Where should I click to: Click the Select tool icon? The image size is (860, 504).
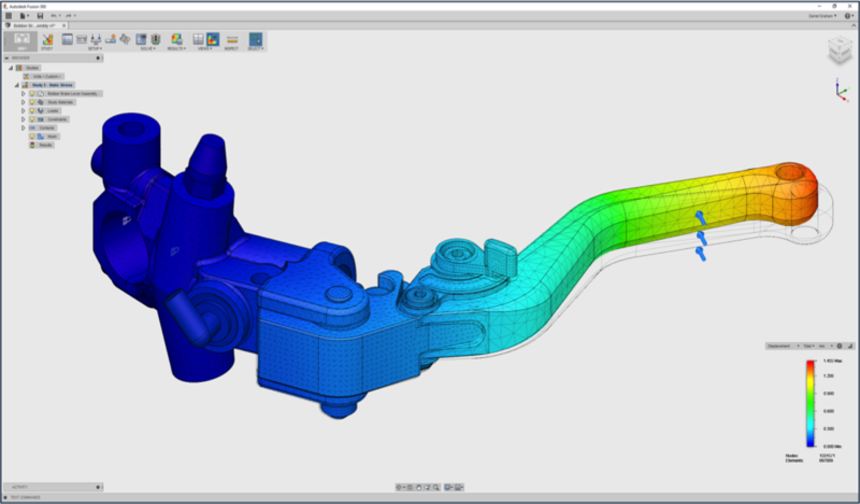[256, 40]
